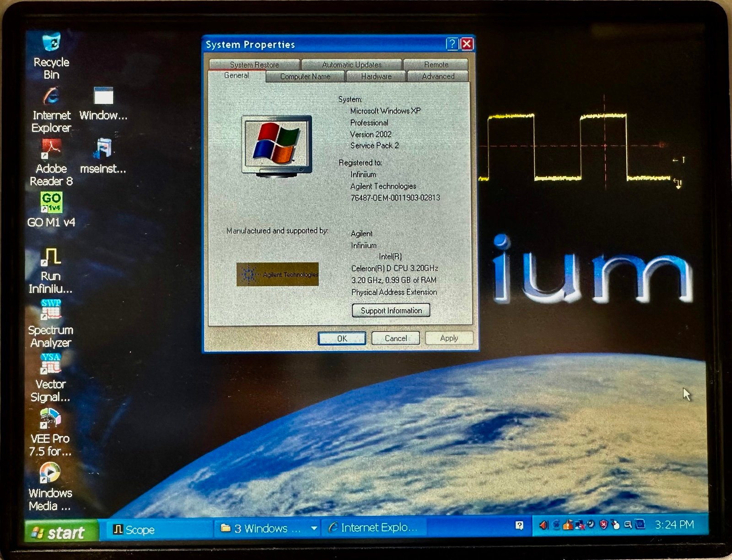732x560 pixels.
Task: Click the System Properties help question-mark button
Action: coord(452,44)
